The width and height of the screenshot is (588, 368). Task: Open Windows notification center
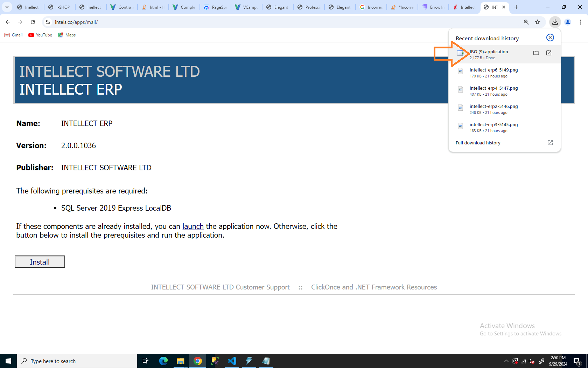[x=577, y=361]
